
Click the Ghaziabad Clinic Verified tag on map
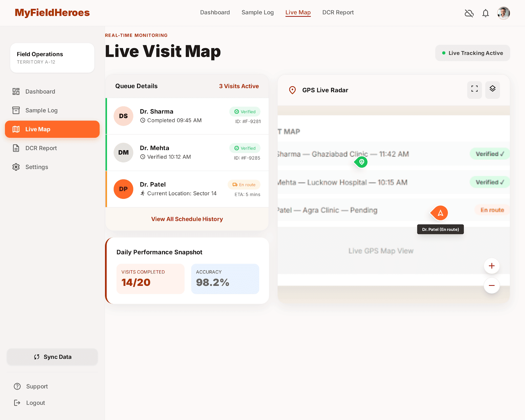click(x=490, y=154)
